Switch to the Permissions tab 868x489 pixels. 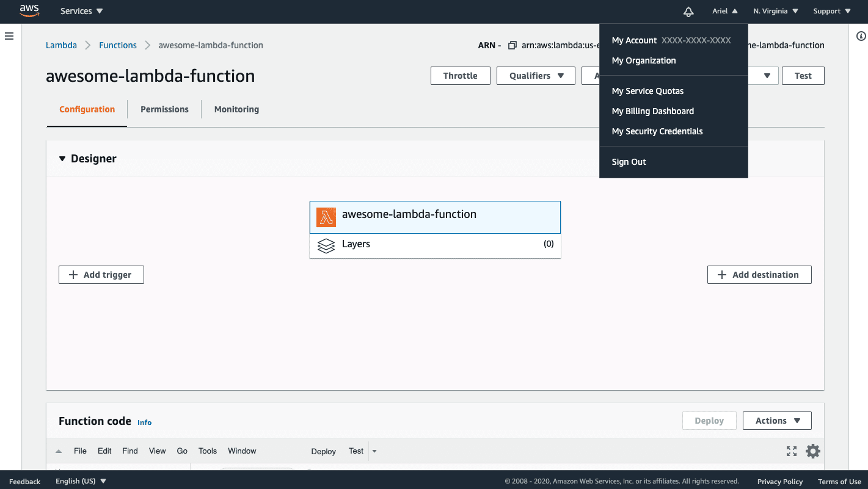pyautogui.click(x=164, y=109)
